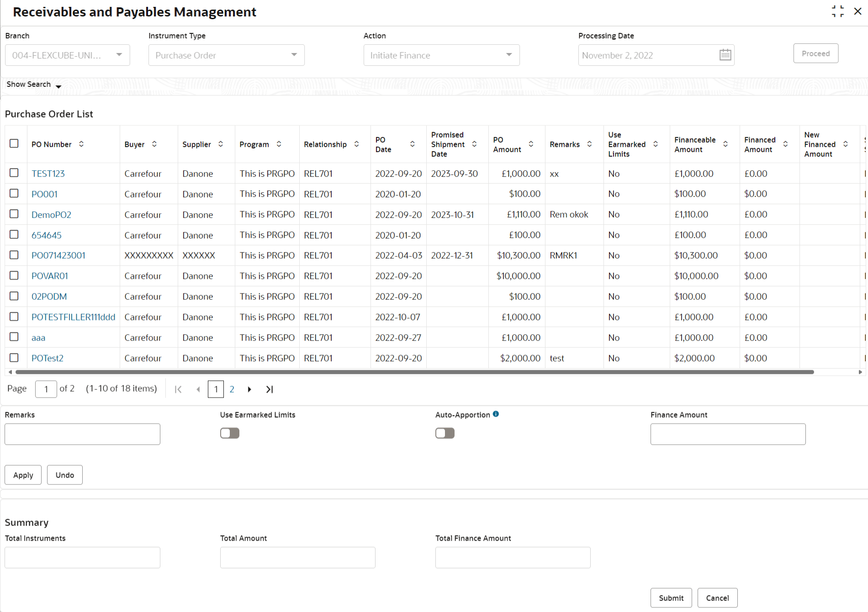Image resolution: width=868 pixels, height=612 pixels.
Task: Open PO0071423001 purchase order link
Action: 58,255
